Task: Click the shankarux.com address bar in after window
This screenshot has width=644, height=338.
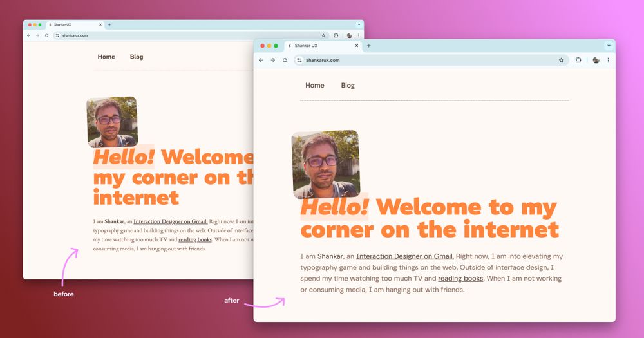Action: 431,60
